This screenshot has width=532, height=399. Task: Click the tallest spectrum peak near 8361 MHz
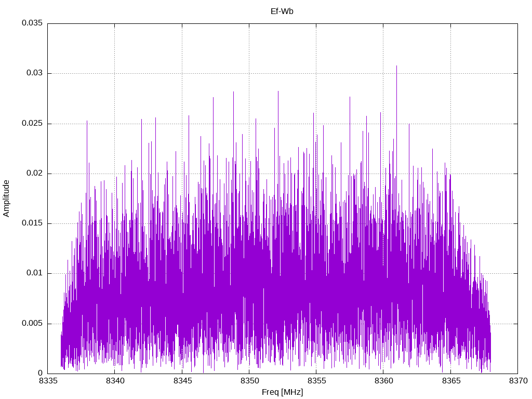click(x=396, y=66)
